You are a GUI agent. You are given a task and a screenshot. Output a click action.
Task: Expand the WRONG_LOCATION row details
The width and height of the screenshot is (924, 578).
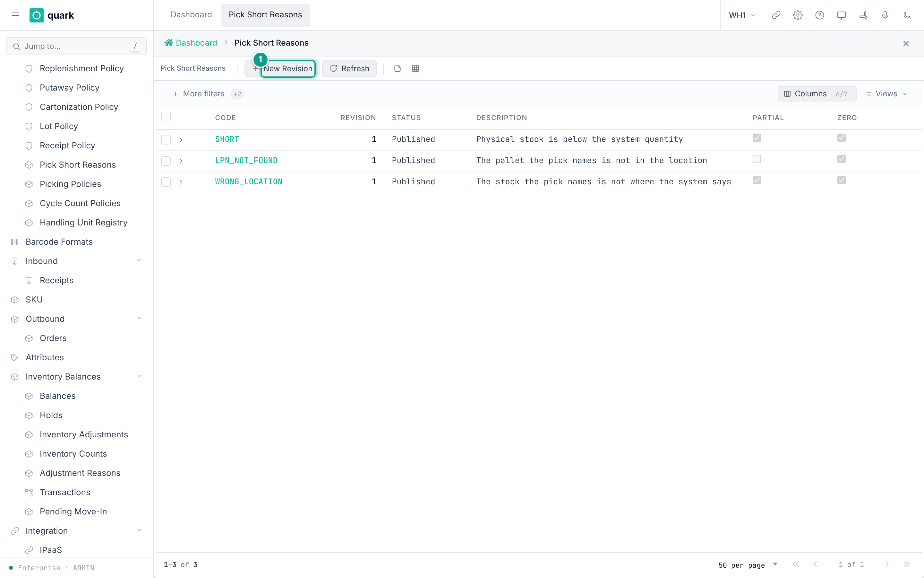(x=181, y=182)
